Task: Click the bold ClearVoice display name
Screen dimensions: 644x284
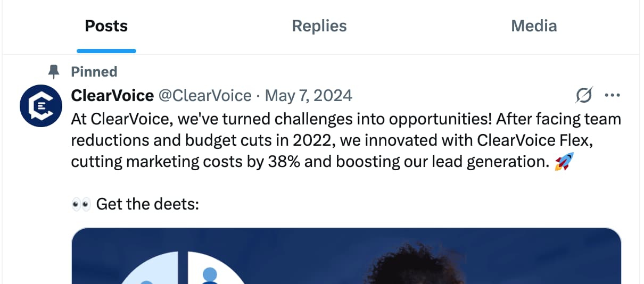Action: (x=112, y=96)
